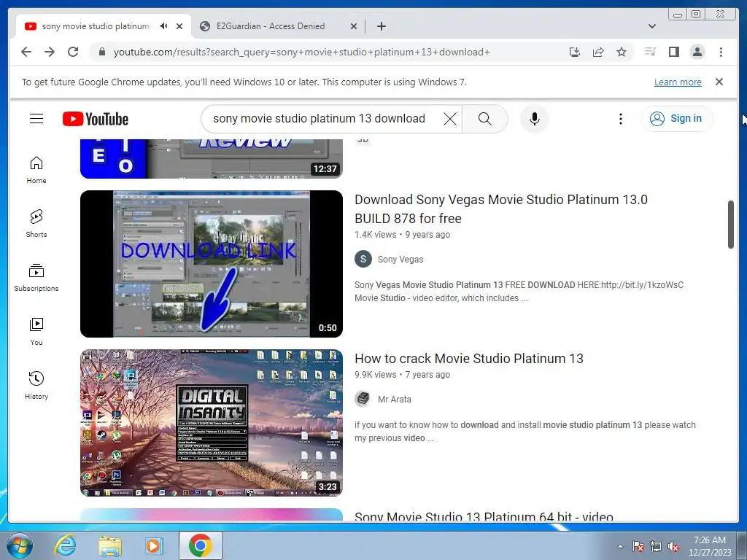Open the Chrome profile avatar
This screenshot has height=560, width=747.
tap(697, 52)
